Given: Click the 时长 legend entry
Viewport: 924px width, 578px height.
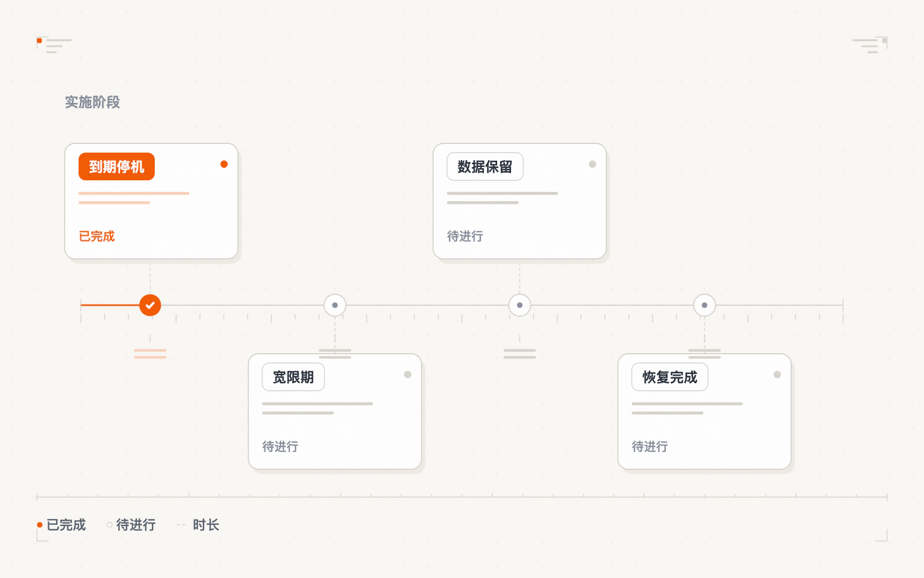Looking at the screenshot, I should click(x=198, y=525).
